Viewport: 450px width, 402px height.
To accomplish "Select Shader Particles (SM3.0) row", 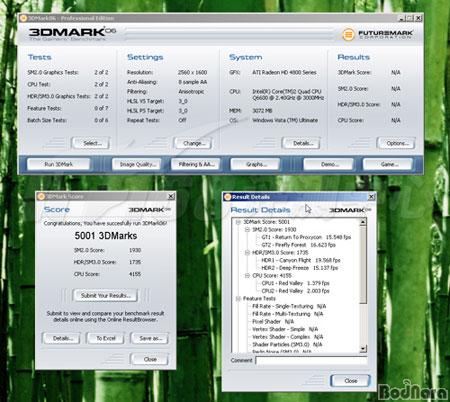I will (287, 344).
